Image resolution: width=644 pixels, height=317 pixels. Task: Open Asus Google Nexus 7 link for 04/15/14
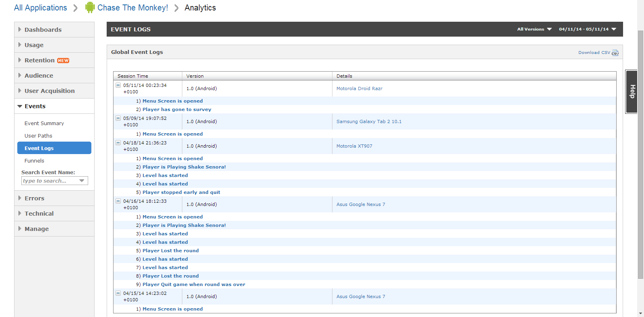tap(361, 296)
